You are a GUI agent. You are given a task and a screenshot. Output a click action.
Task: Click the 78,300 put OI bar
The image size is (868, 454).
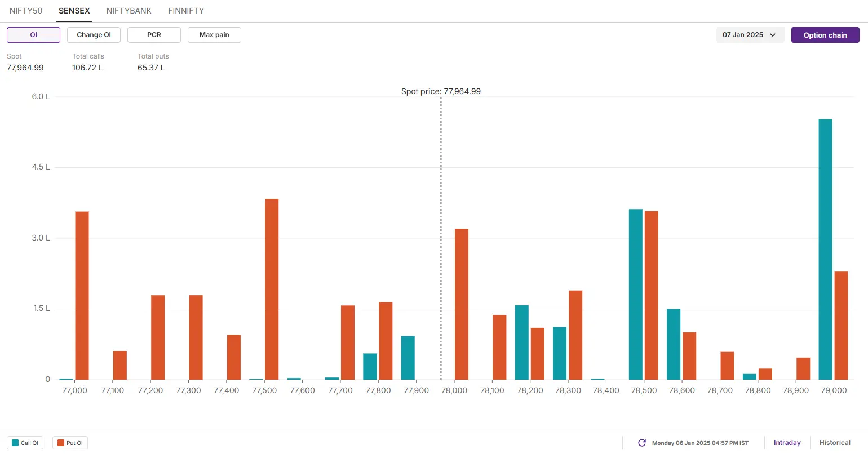point(575,335)
